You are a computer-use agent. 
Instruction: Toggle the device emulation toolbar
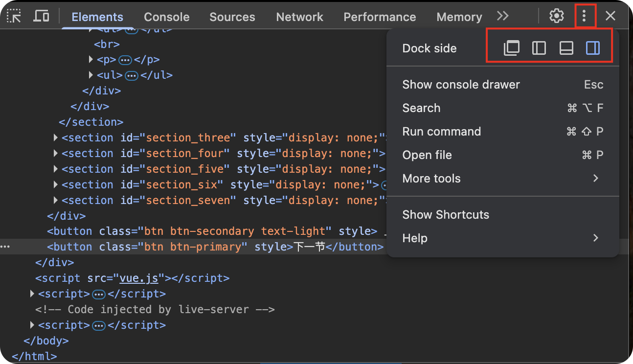point(41,16)
